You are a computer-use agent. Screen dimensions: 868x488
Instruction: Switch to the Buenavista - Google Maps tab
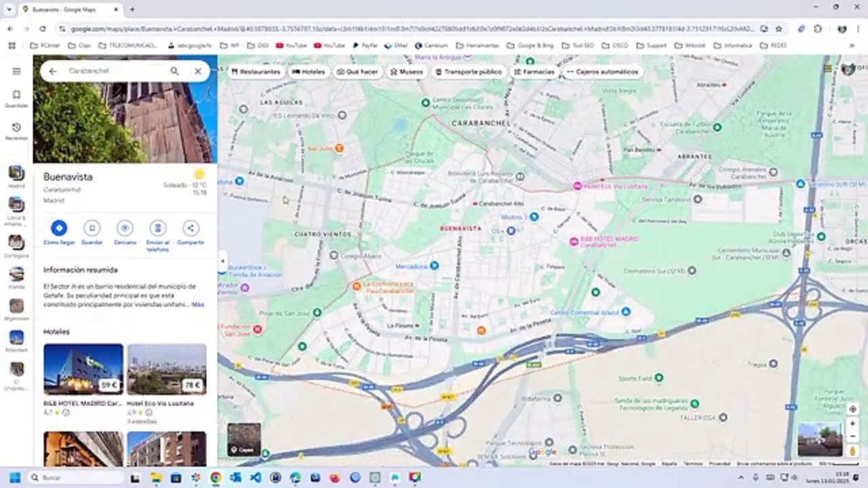pyautogui.click(x=70, y=9)
